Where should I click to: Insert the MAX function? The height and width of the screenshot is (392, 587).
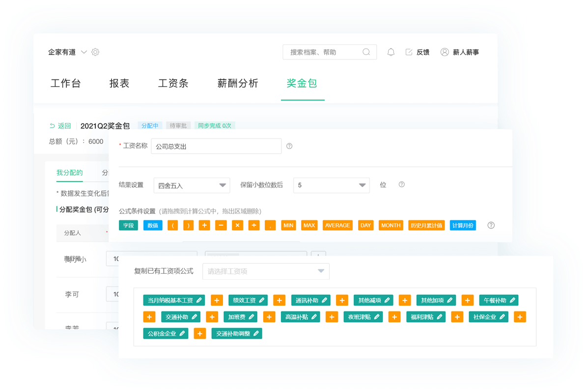(x=309, y=225)
